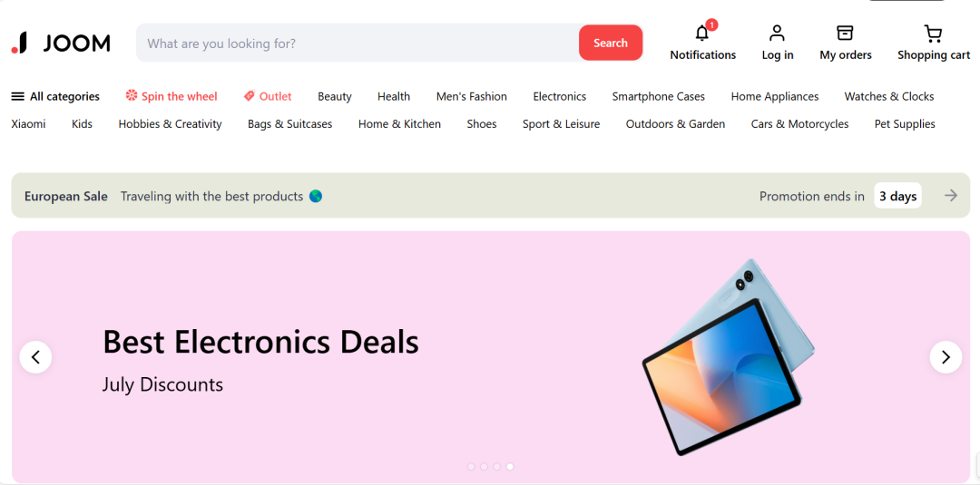Open the Outlet tag link
This screenshot has width=980, height=485.
click(x=268, y=96)
